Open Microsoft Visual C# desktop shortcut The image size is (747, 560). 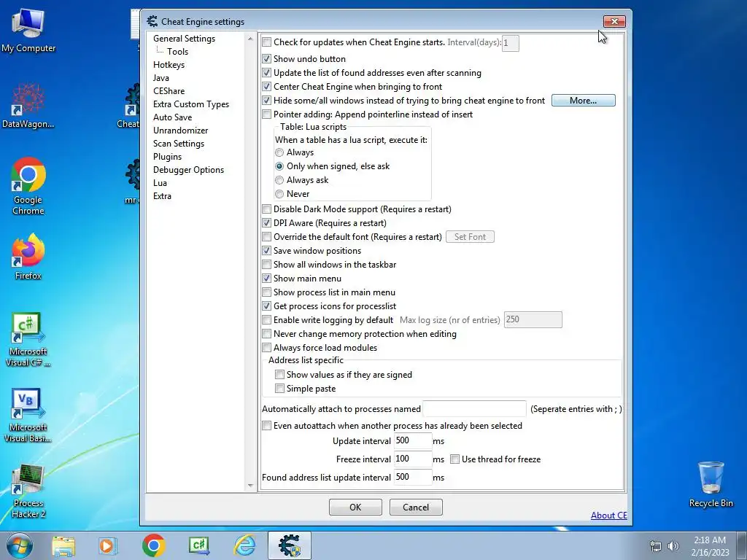point(28,339)
